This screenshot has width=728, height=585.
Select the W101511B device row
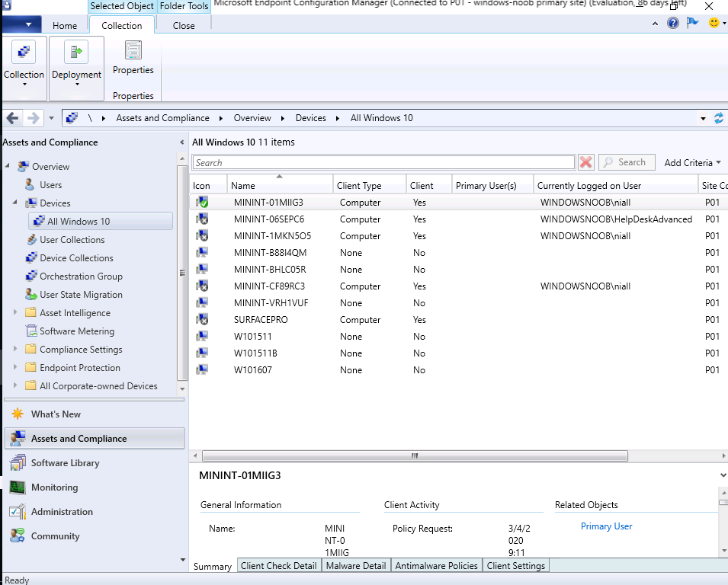click(x=458, y=353)
